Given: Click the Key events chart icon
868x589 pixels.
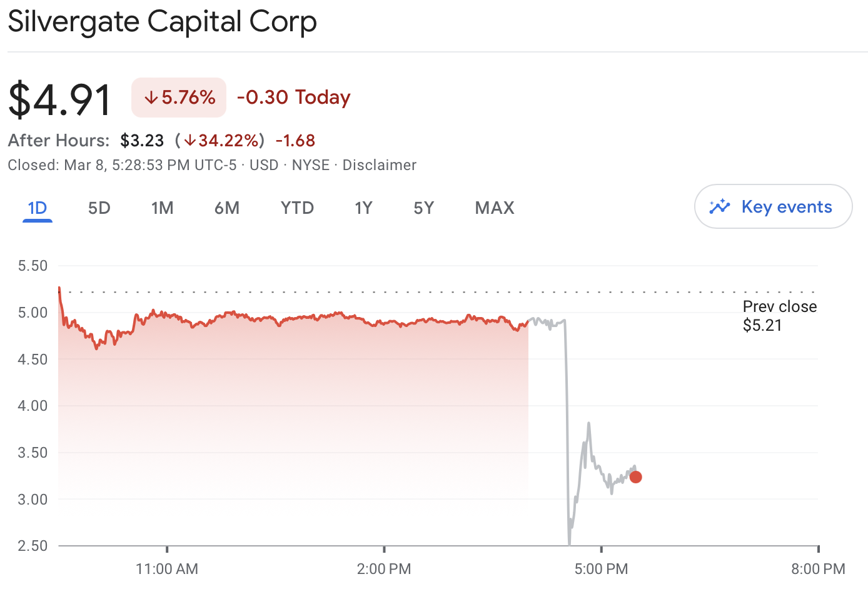Looking at the screenshot, I should [x=720, y=206].
